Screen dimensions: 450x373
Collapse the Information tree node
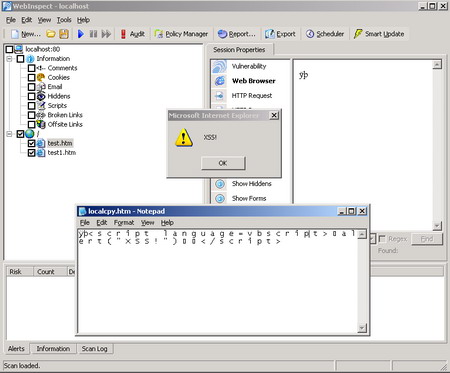pyautogui.click(x=9, y=59)
